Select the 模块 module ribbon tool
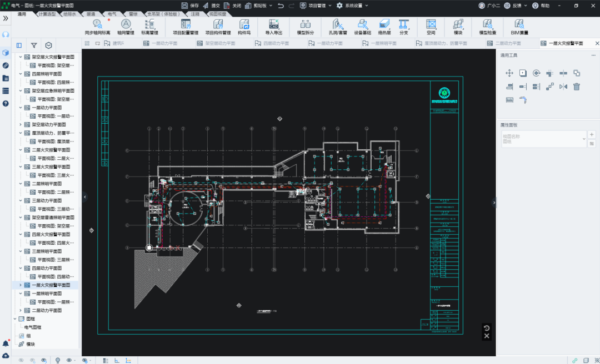Screen dimensions: 600x364 click(x=458, y=27)
